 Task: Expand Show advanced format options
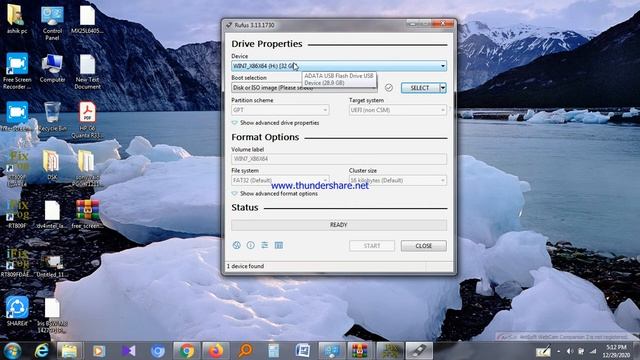coord(275,193)
